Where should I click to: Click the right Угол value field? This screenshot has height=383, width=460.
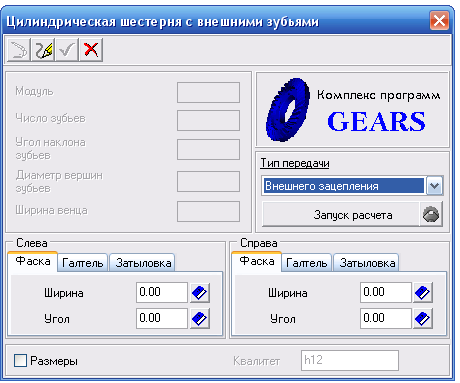click(386, 318)
